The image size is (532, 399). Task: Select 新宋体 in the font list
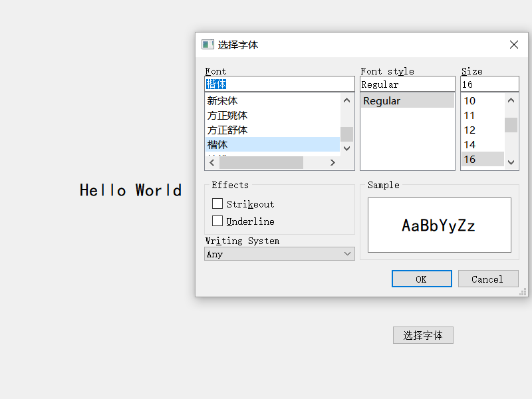click(273, 101)
